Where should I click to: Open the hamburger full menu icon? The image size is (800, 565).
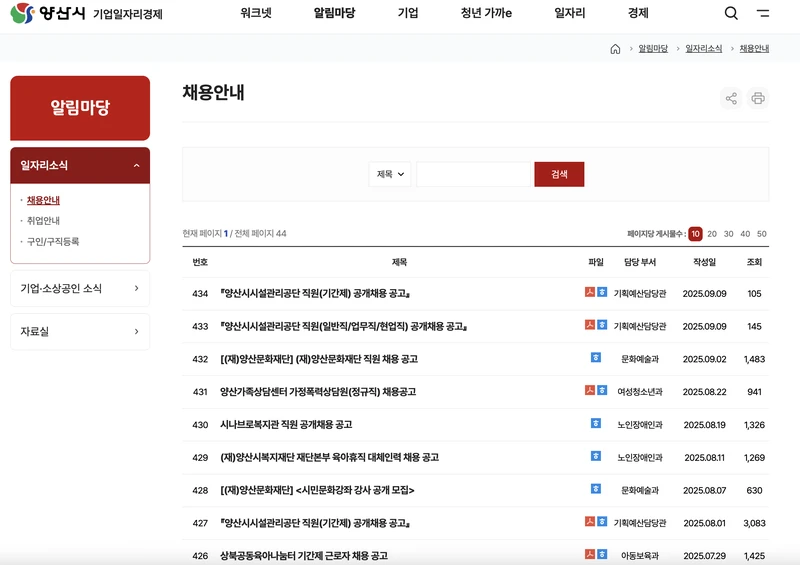(x=763, y=13)
